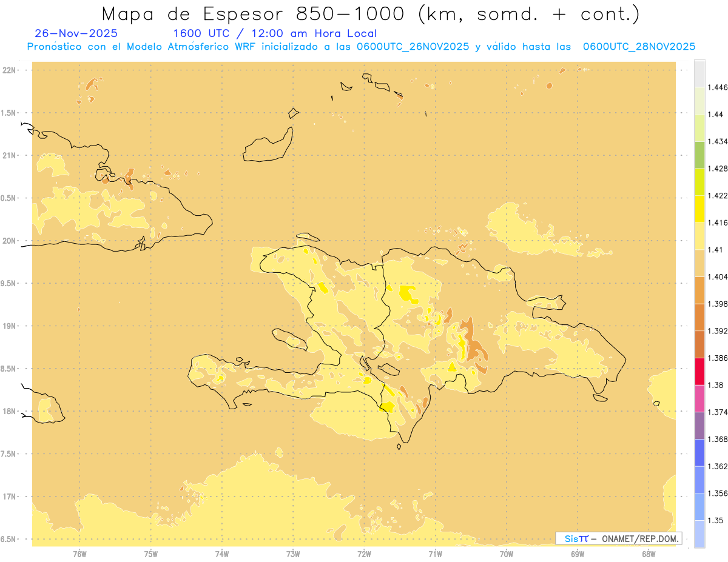The height and width of the screenshot is (562, 728).
Task: Click the '1.404' color scale value
Action: click(718, 276)
